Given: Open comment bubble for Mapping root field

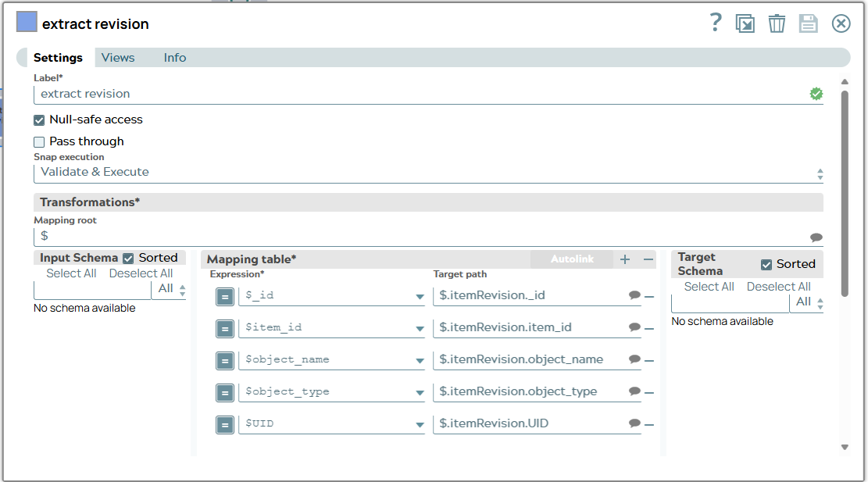Looking at the screenshot, I should [816, 237].
